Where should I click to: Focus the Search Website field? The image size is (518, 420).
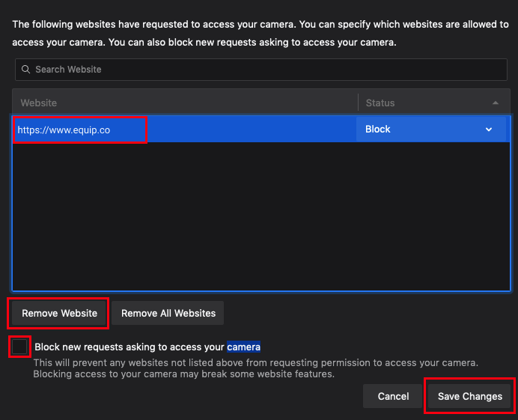tap(262, 70)
